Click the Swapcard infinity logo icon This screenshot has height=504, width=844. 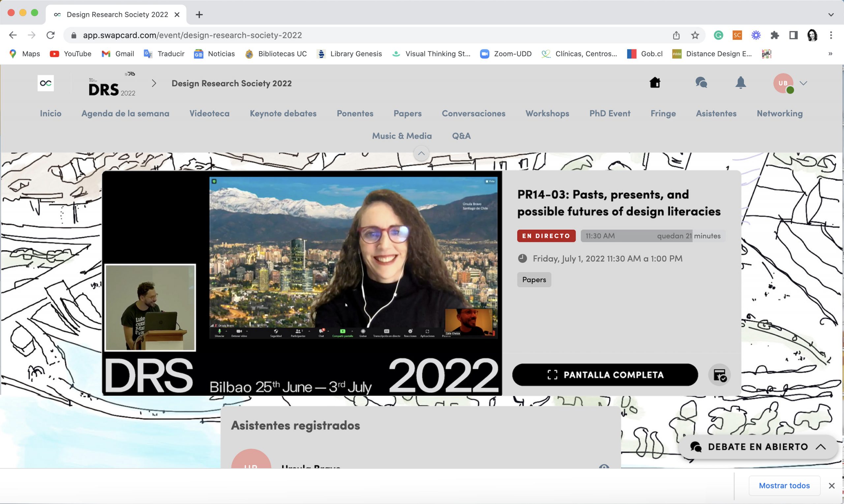point(45,83)
